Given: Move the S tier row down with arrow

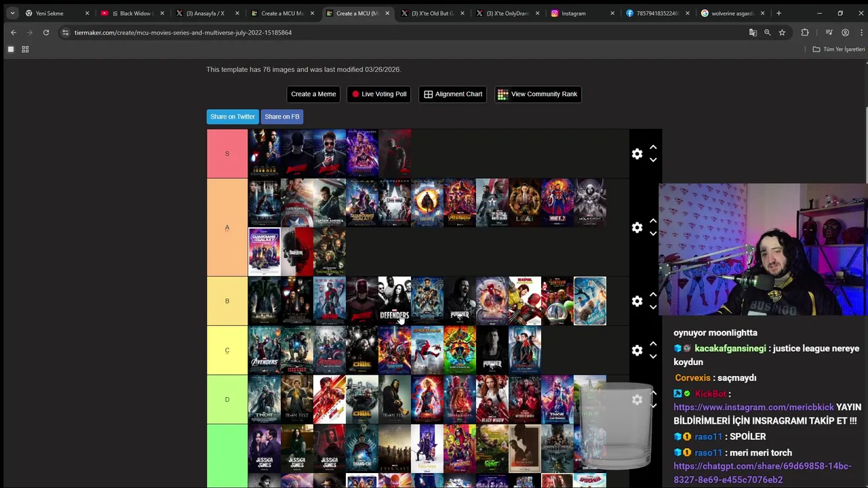Looking at the screenshot, I should click(x=653, y=160).
